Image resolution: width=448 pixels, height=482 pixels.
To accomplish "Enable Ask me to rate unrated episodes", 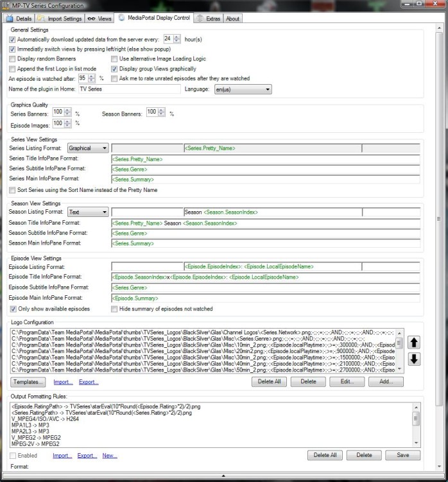I will [114, 78].
